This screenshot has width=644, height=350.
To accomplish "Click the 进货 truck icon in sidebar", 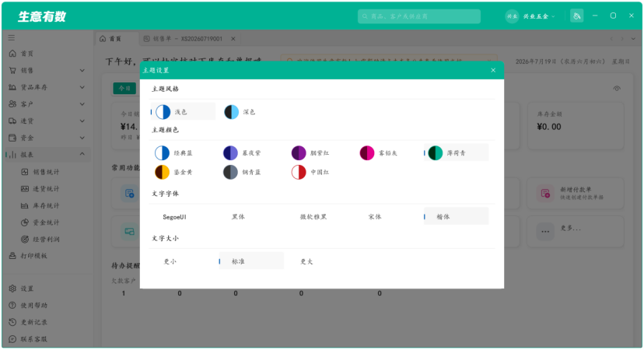I will pos(12,121).
